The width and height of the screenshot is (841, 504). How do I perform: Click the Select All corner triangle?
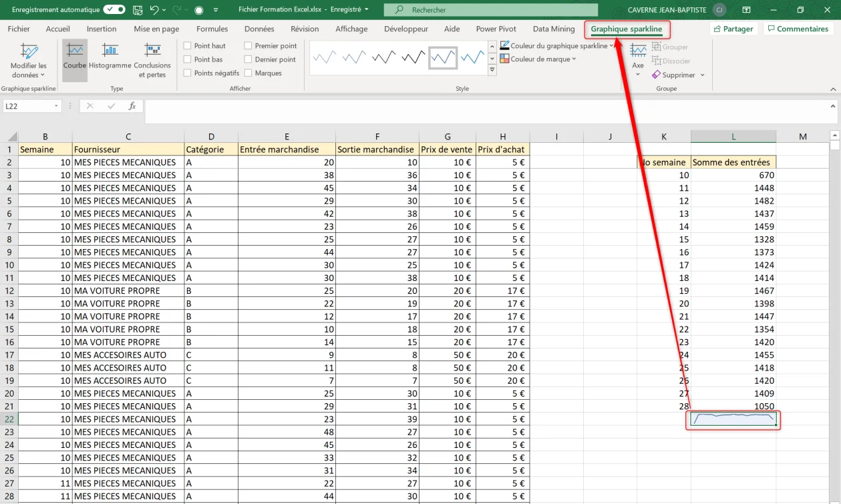point(13,137)
